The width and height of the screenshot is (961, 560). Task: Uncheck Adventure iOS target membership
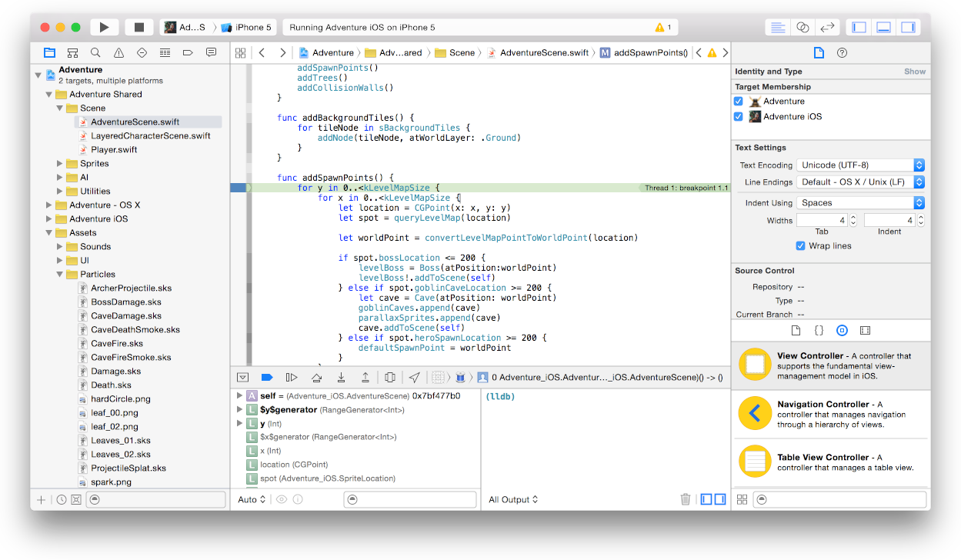739,117
